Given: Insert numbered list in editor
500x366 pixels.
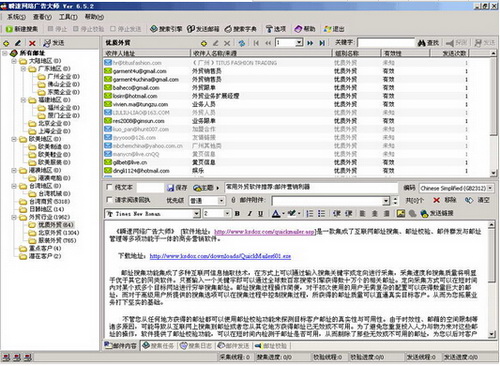Looking at the screenshot, I should coord(310,213).
